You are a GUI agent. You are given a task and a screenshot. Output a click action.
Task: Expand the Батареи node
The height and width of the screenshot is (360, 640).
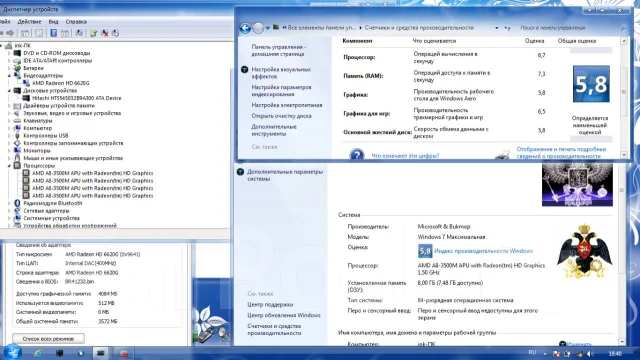pos(9,68)
